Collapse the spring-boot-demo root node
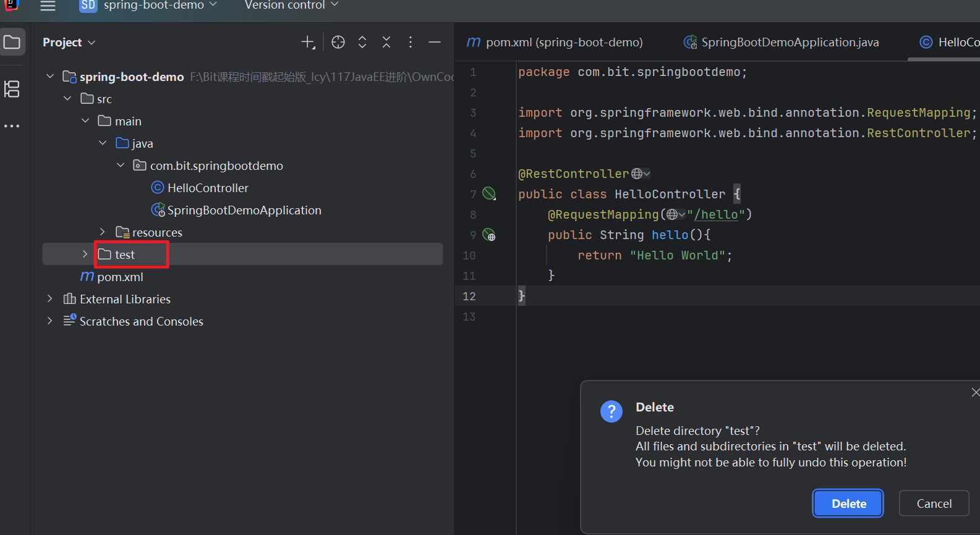The width and height of the screenshot is (980, 535). (50, 76)
